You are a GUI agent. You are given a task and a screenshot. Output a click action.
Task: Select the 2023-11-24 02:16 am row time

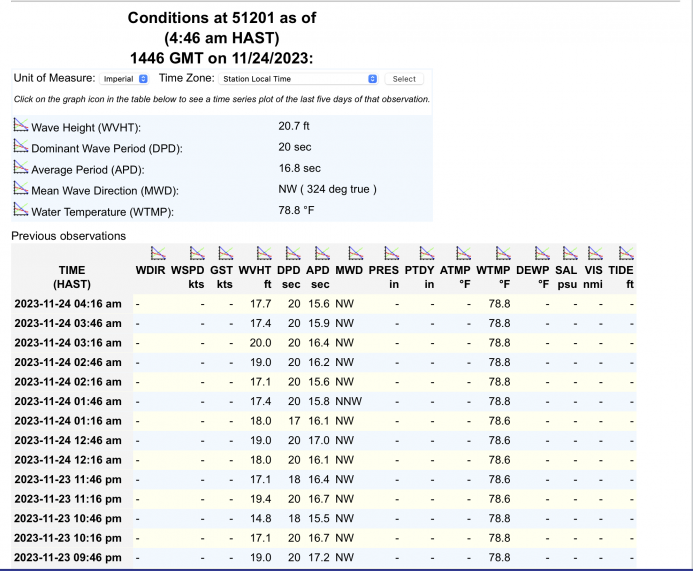(x=68, y=381)
